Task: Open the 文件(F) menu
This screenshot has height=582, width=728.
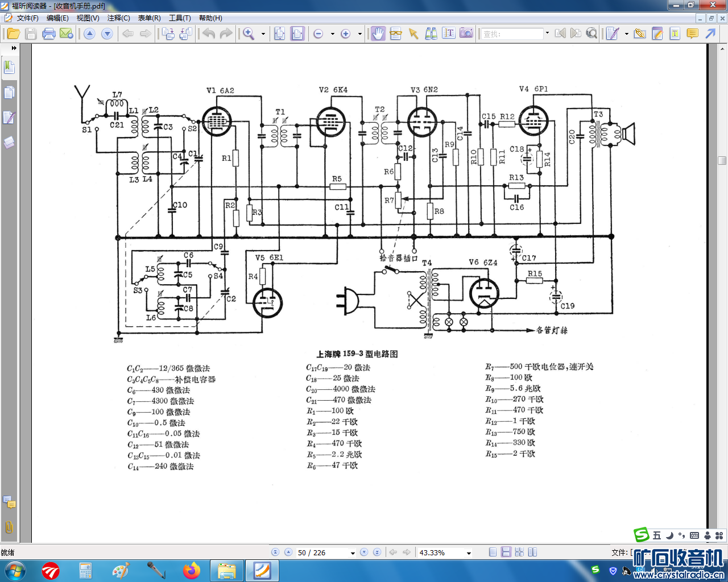Action: (x=27, y=18)
